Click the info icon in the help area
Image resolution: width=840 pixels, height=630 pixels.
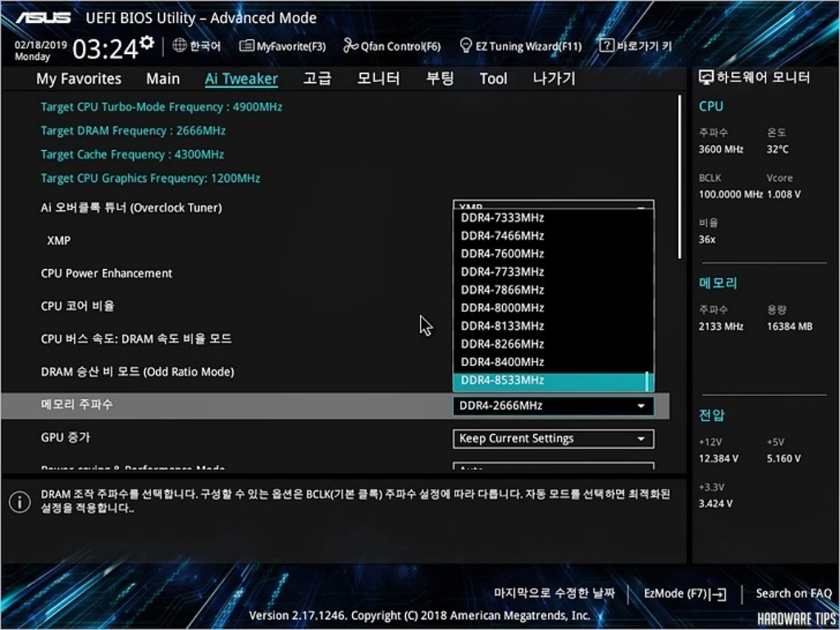pyautogui.click(x=20, y=502)
